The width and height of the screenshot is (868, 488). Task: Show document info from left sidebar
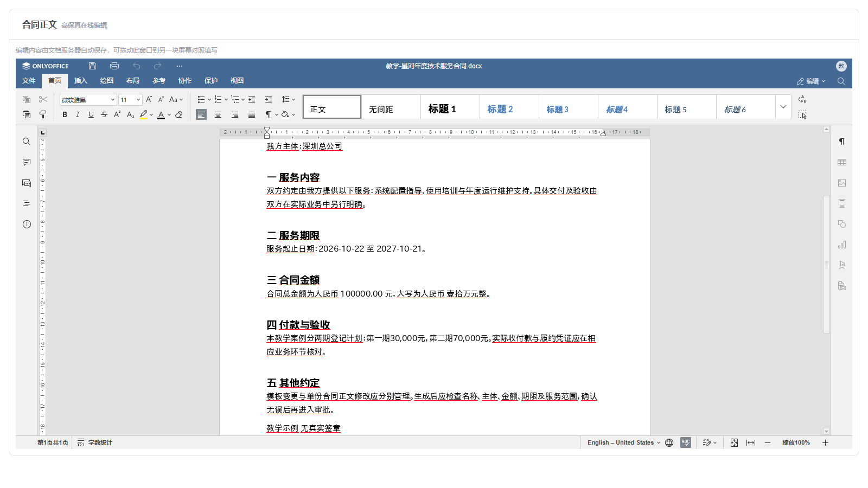pyautogui.click(x=27, y=224)
